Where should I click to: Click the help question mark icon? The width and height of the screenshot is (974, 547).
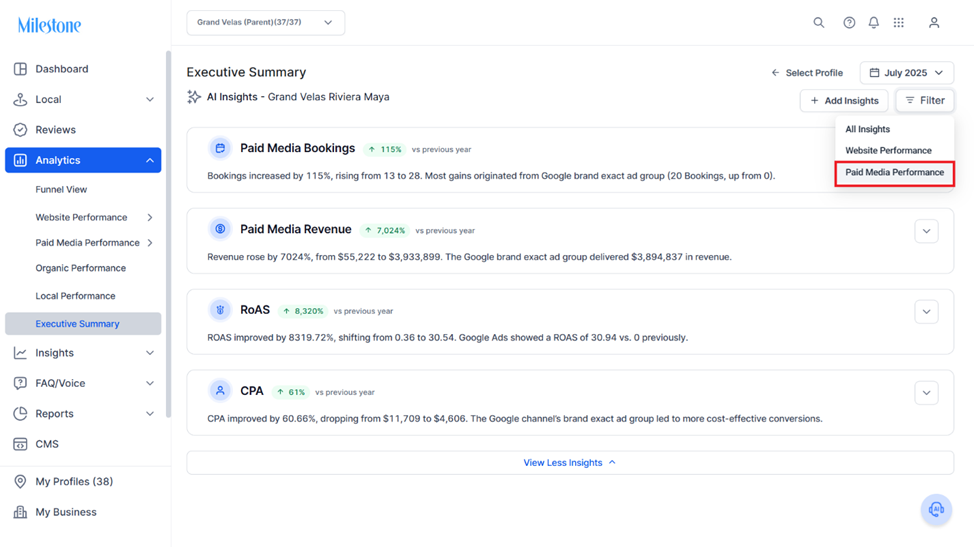849,22
